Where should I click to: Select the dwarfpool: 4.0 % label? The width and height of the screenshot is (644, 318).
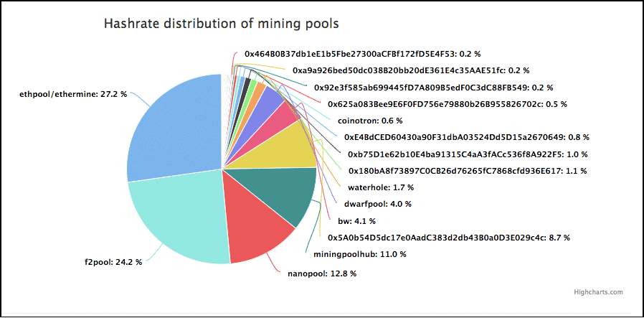(379, 204)
